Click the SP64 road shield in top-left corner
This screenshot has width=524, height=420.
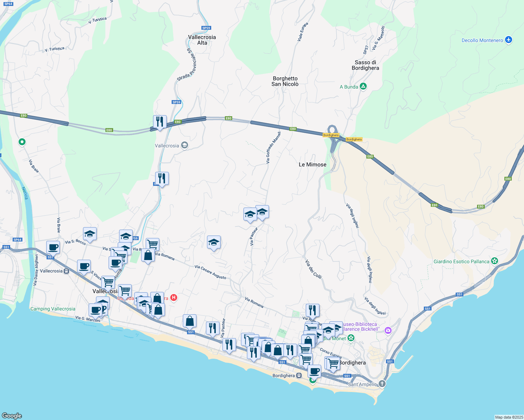pos(8,4)
